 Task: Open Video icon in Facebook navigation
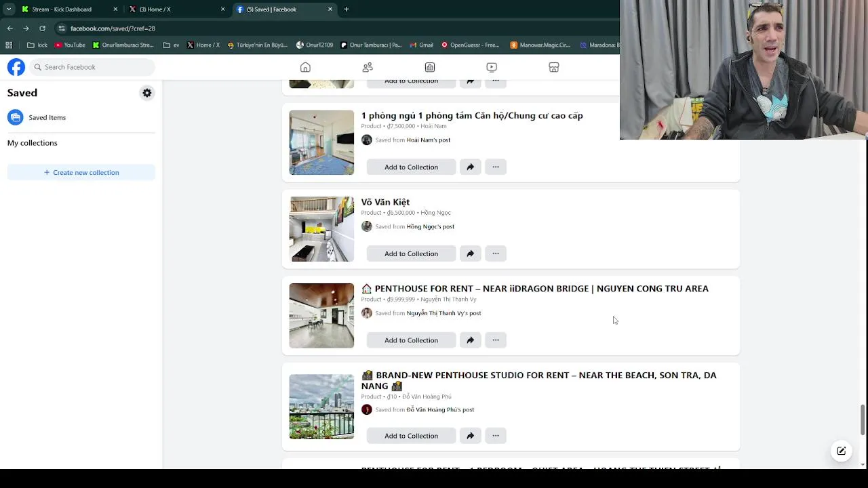click(492, 67)
